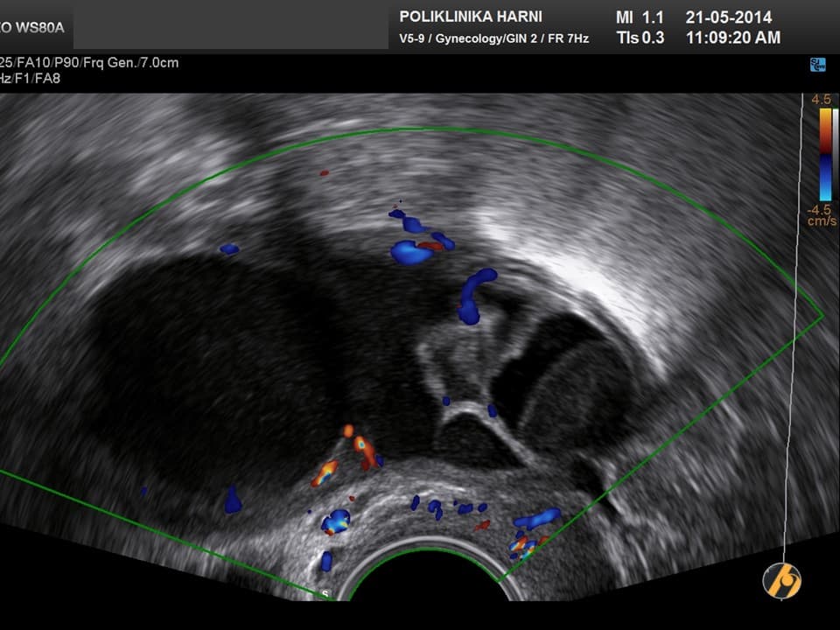The image size is (840, 630).
Task: Click the small blue icon below the timestamp
Action: pyautogui.click(x=818, y=66)
